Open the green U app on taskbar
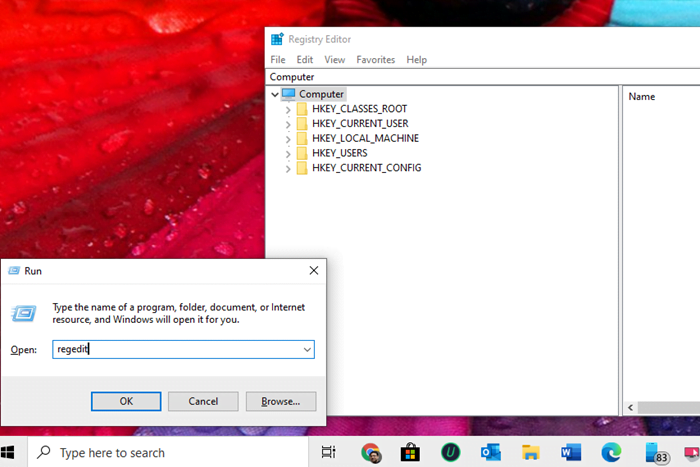This screenshot has width=700, height=467. click(x=450, y=453)
